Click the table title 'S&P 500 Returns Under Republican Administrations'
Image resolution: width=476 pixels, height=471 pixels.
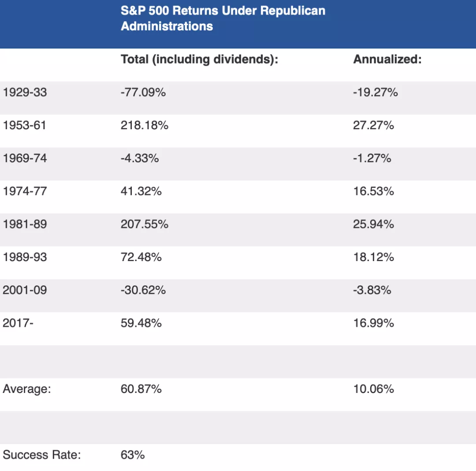[223, 19]
